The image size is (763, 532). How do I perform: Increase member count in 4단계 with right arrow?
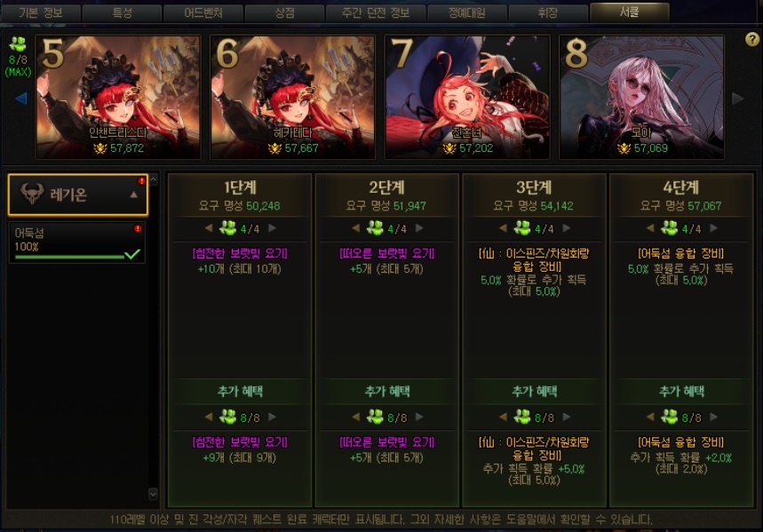pyautogui.click(x=713, y=227)
